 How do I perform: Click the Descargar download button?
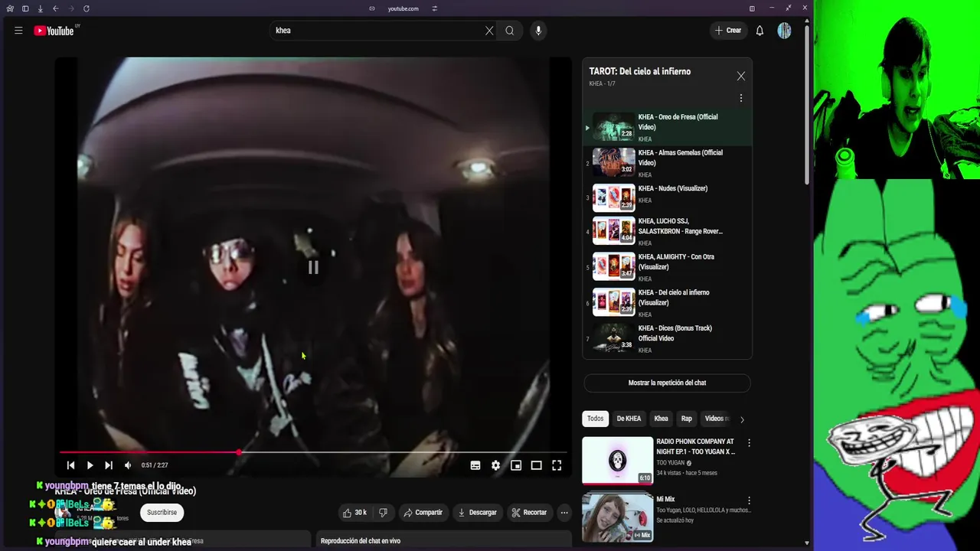(x=477, y=513)
